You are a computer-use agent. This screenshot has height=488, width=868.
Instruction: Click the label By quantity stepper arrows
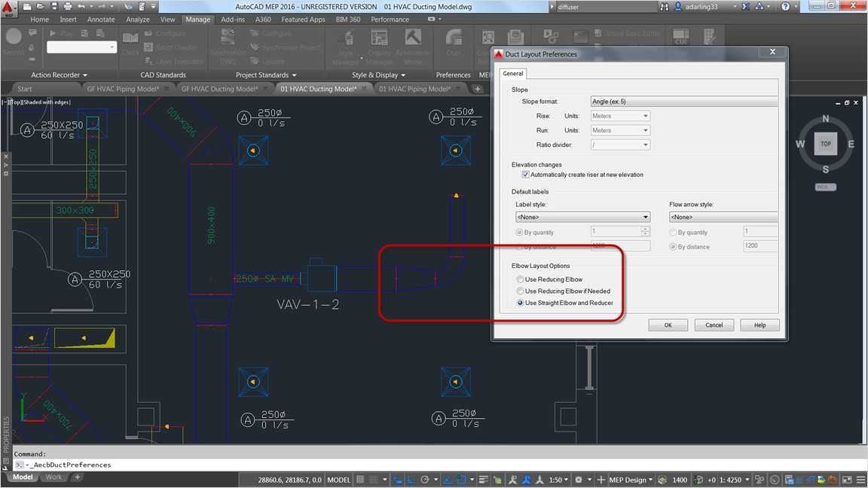point(646,231)
